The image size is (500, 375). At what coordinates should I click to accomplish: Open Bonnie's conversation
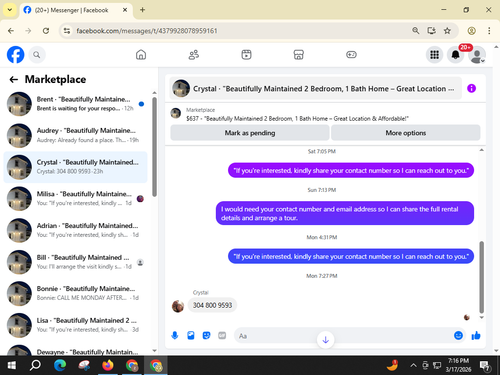(x=76, y=293)
